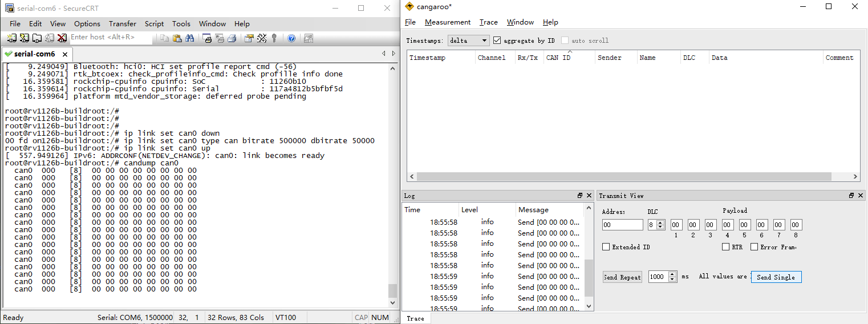This screenshot has width=868, height=324.
Task: Click the cangaroo app icon in title bar
Action: click(x=409, y=6)
